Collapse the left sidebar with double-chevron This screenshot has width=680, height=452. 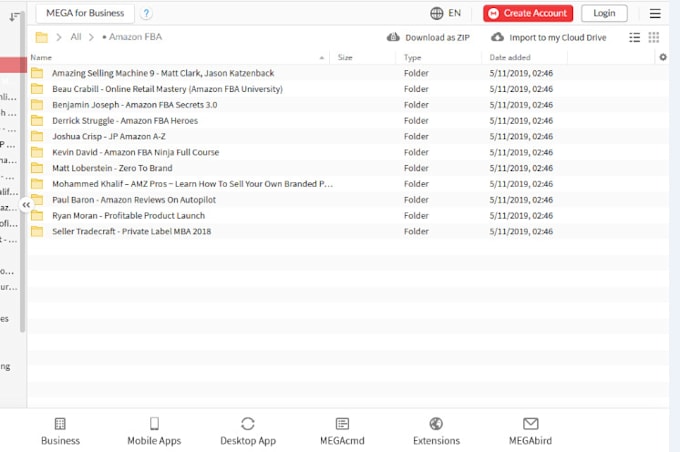[x=26, y=205]
